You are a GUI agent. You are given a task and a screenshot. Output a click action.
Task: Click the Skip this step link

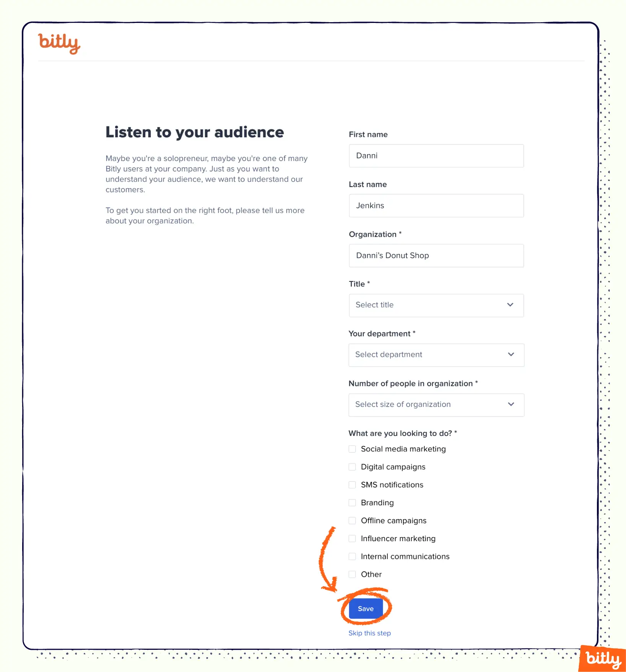point(369,633)
